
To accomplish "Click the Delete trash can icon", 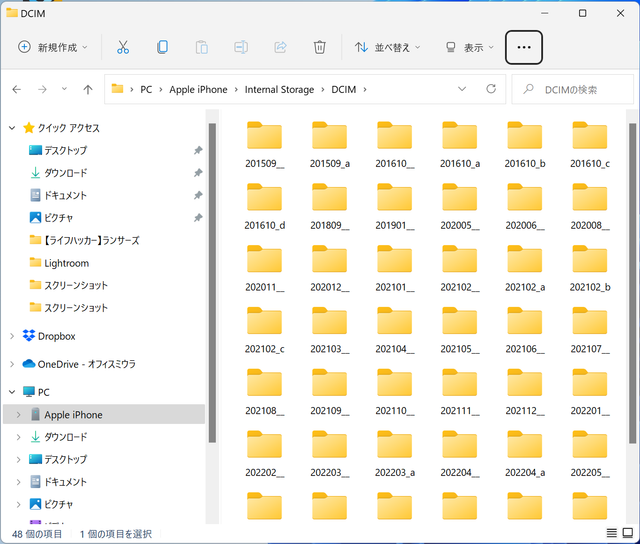I will 319,47.
